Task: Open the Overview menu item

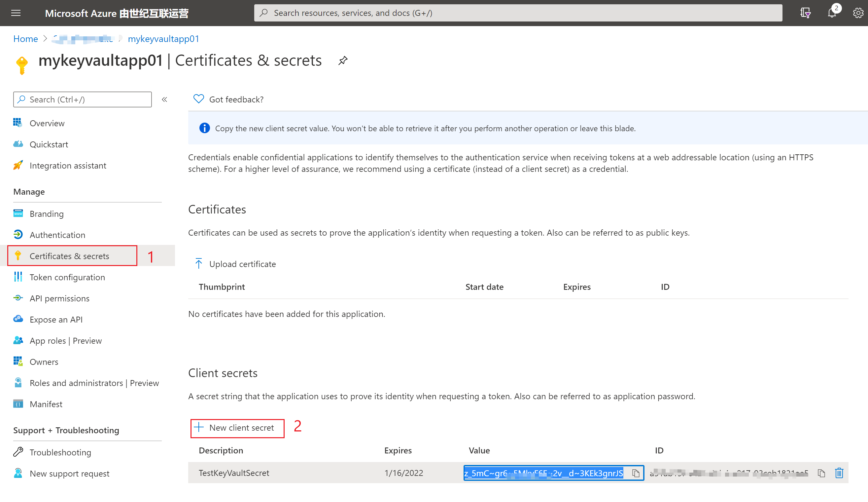Action: (x=47, y=123)
